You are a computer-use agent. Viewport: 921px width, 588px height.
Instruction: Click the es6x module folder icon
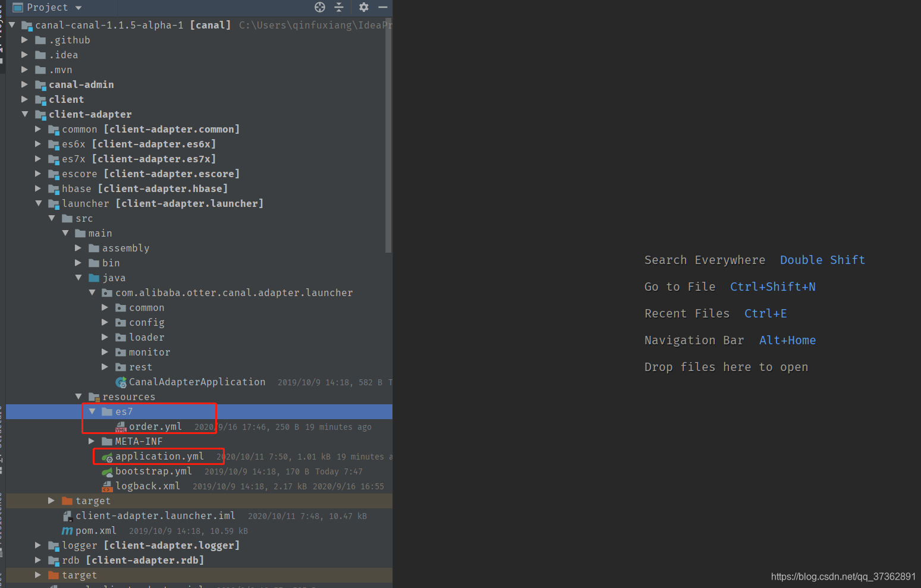tap(54, 144)
